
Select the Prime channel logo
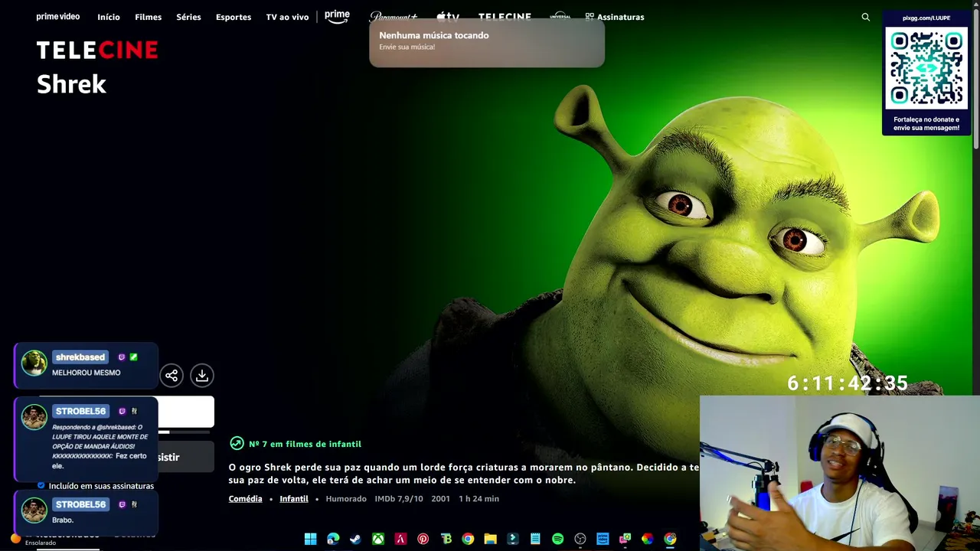click(337, 16)
